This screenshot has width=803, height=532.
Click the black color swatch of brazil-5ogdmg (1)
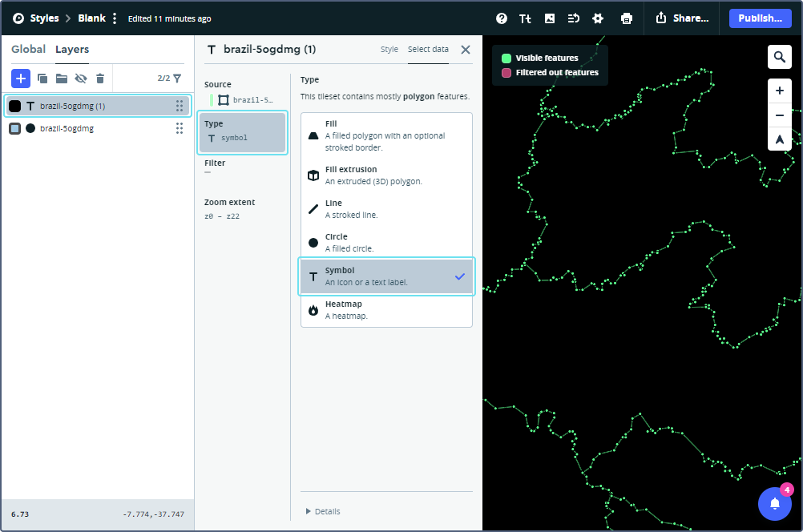(x=15, y=106)
